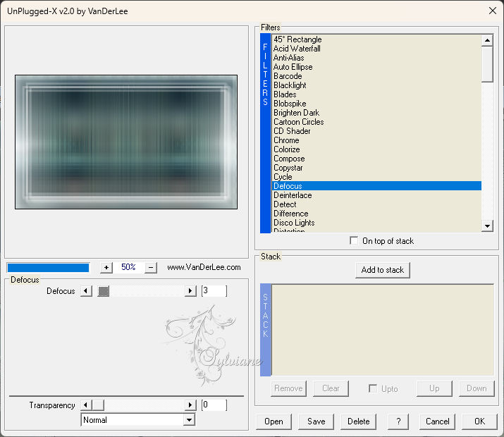
Task: Click the Defocus slider thumb
Action: tap(103, 291)
